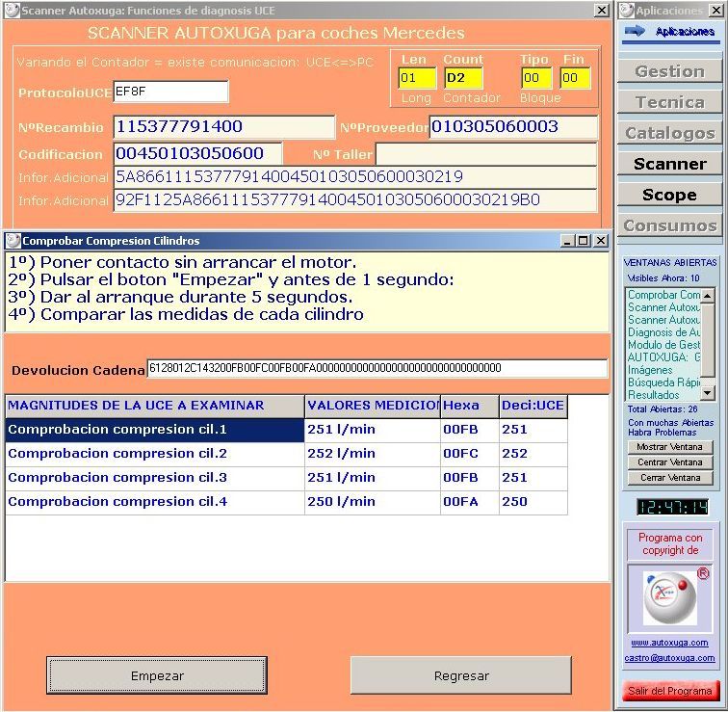
Task: Select 'Imágenes' in windows list
Action: point(663,370)
